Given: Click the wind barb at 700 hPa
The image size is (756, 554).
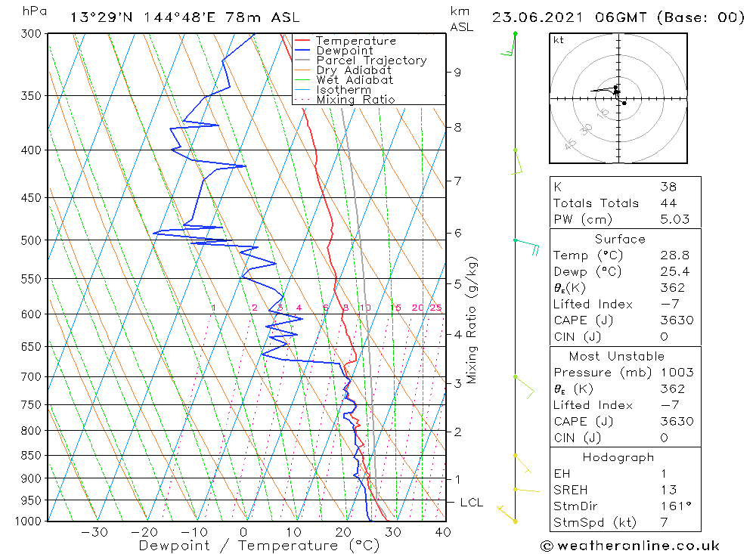Looking at the screenshot, I should (x=525, y=387).
